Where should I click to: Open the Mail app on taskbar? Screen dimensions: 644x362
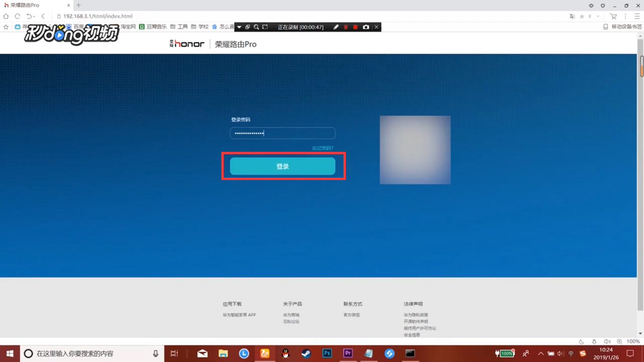pos(202,353)
